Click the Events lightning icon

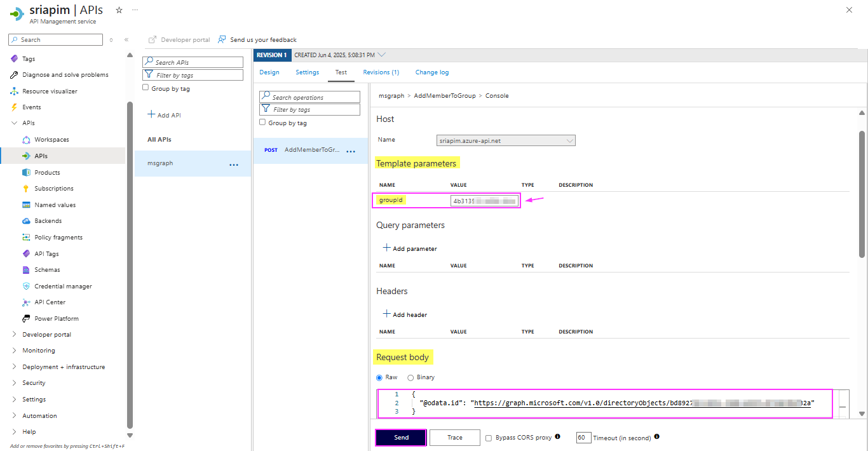14,107
